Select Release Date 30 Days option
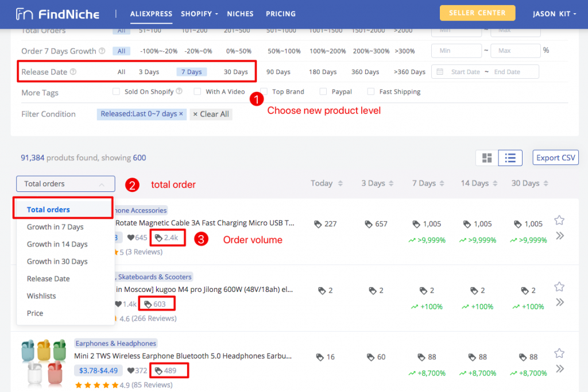588x392 pixels. pos(236,72)
